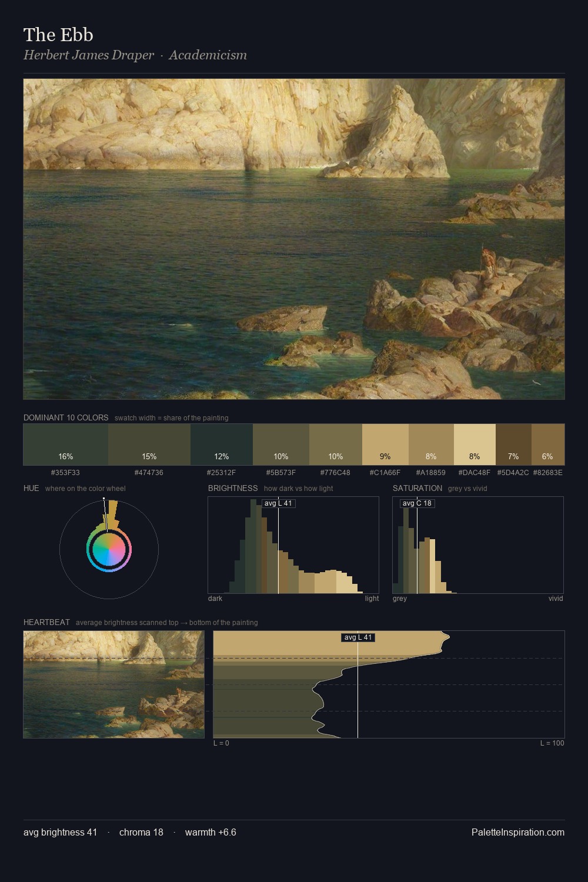Click the 'L = 0' axis label
Image resolution: width=588 pixels, height=882 pixels.
tap(221, 743)
